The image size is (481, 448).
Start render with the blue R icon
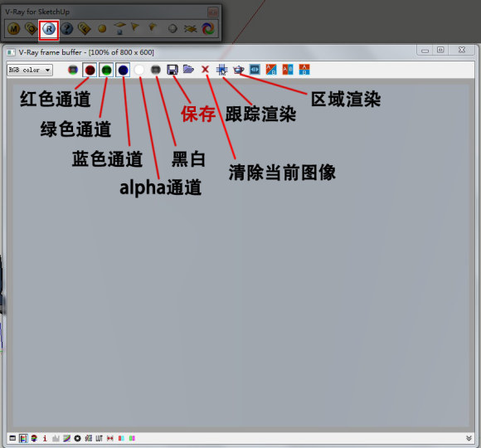point(49,29)
